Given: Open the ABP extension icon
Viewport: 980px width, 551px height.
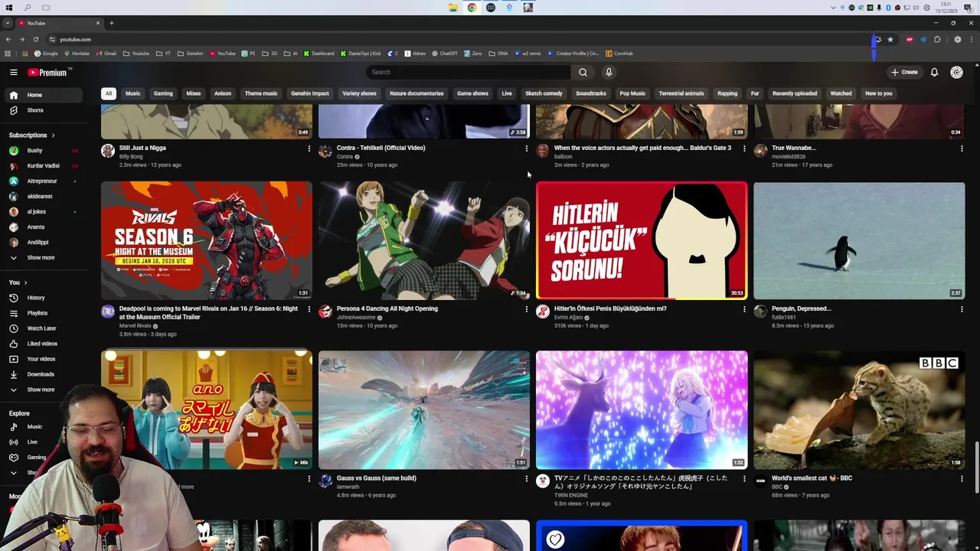Looking at the screenshot, I should [x=910, y=39].
